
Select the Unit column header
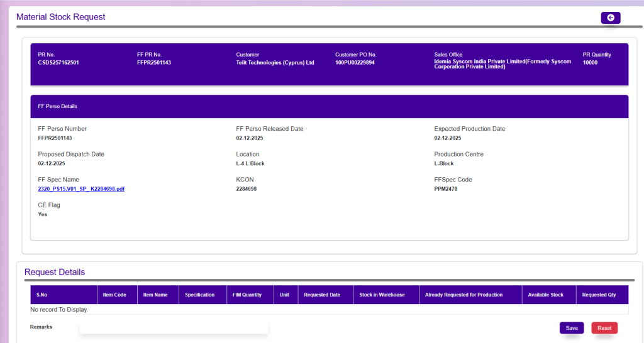pos(284,295)
